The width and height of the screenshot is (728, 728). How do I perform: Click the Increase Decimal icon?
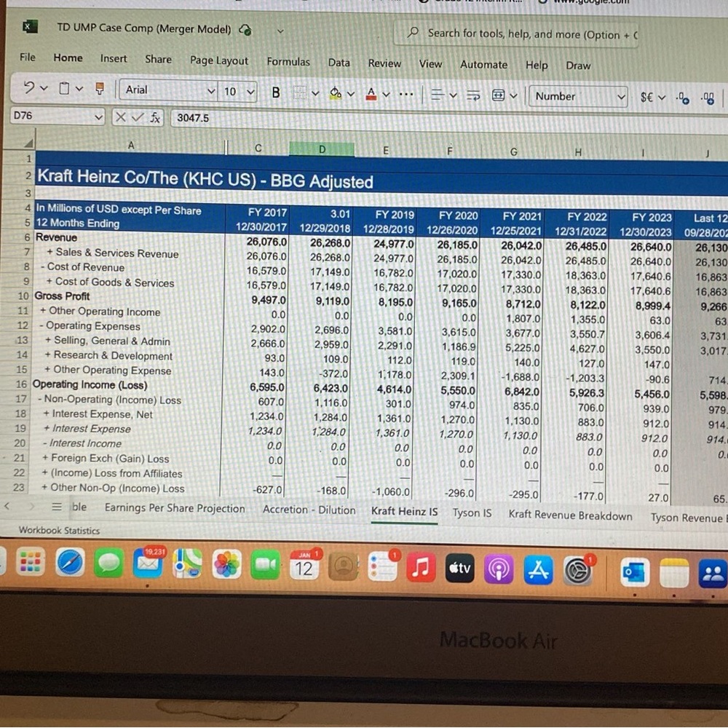[x=683, y=98]
